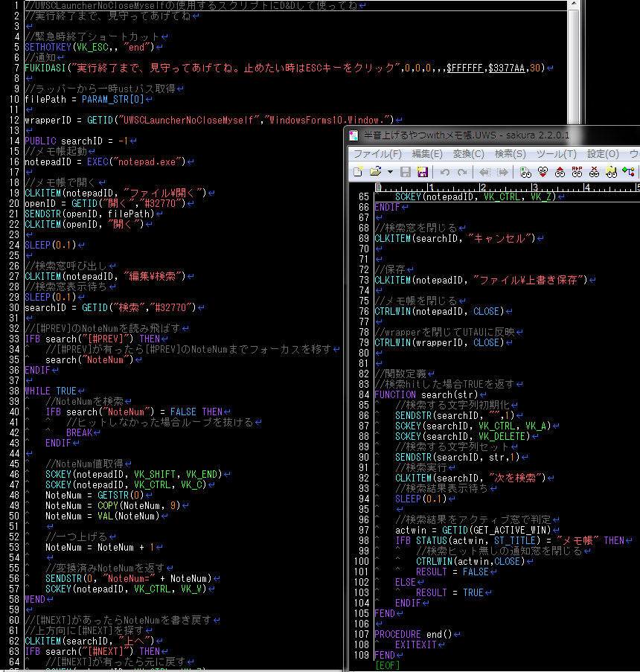Click 'EXITEXIT' on line 108
640x672 pixels.
point(416,644)
